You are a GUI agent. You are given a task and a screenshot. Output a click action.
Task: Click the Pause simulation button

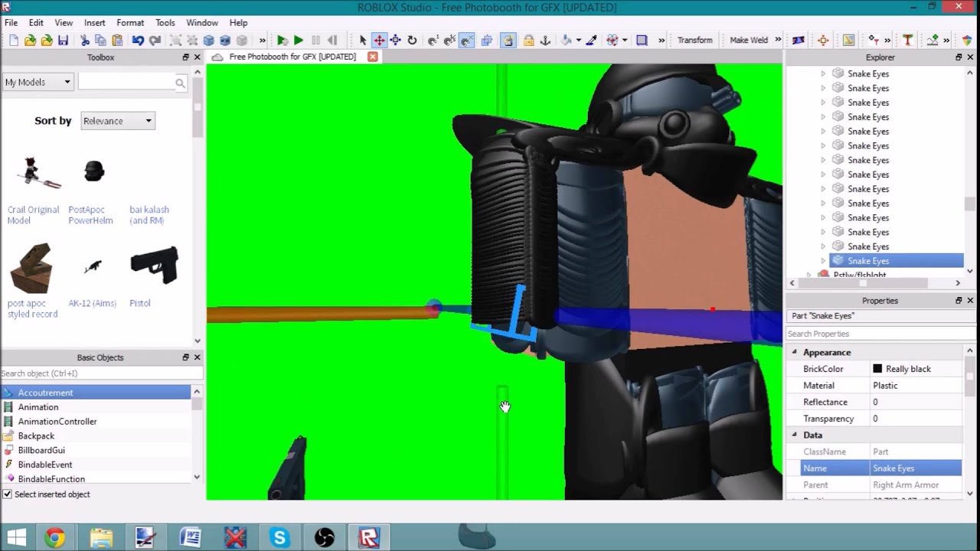pos(315,41)
